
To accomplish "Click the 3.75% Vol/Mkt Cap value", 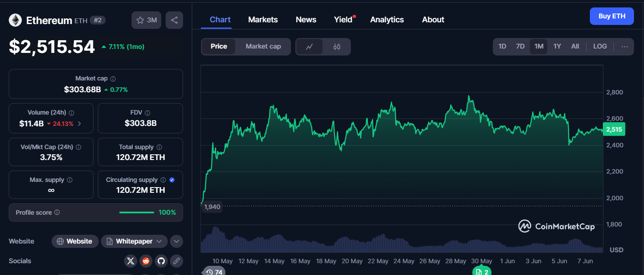I will coord(51,157).
